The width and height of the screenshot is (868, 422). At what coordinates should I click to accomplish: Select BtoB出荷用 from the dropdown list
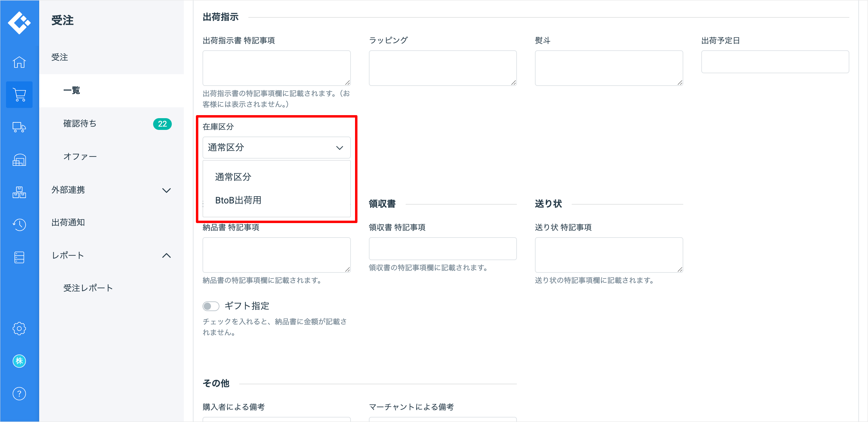pos(238,200)
